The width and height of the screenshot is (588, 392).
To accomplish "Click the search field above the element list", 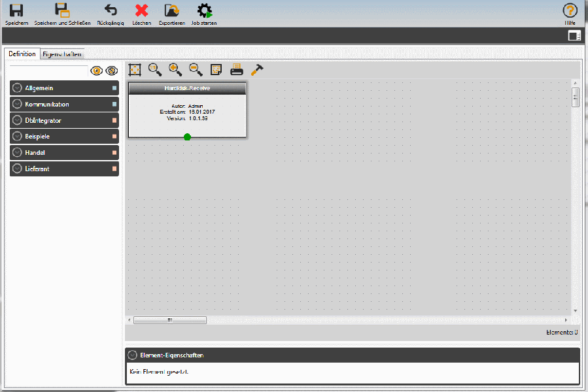I will (x=49, y=70).
